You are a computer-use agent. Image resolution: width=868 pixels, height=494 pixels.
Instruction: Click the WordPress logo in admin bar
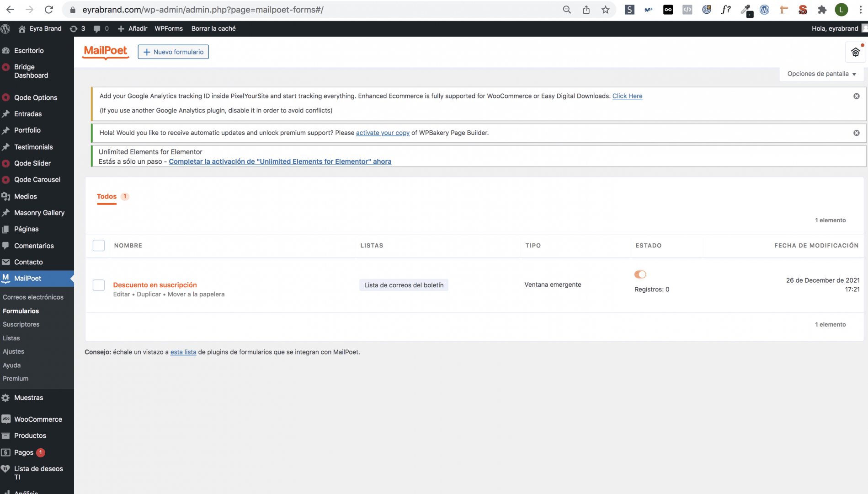(x=5, y=28)
